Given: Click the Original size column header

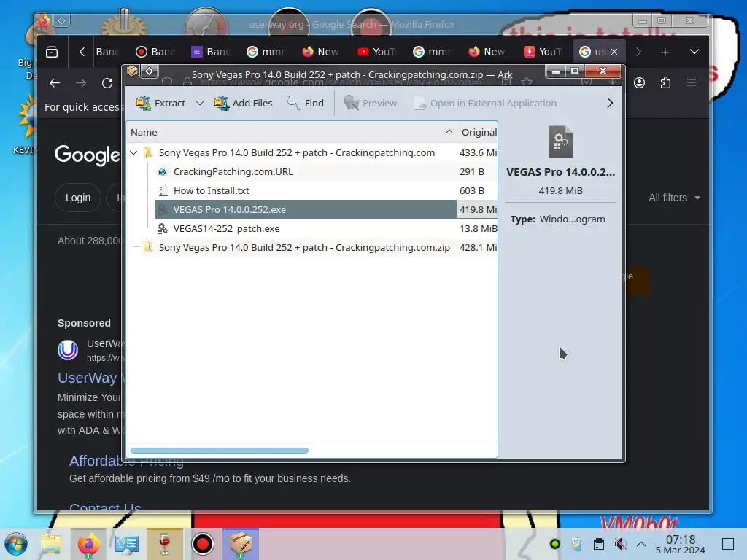Looking at the screenshot, I should click(478, 132).
